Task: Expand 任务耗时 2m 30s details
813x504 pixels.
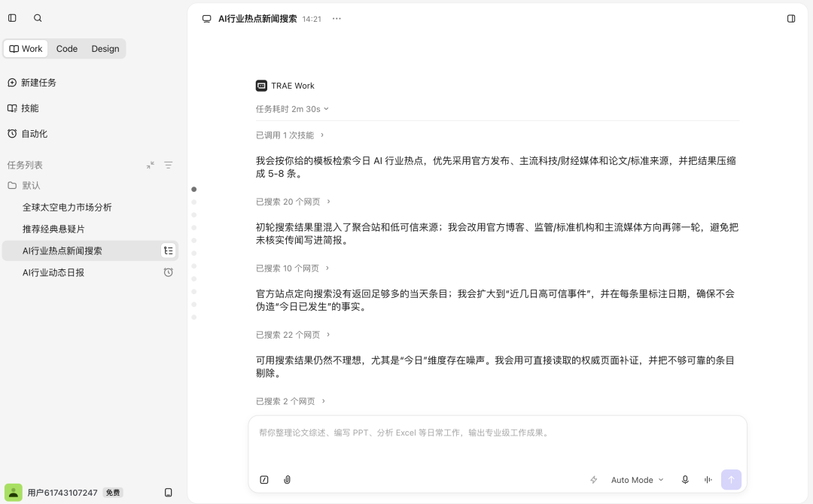Action: click(x=292, y=109)
